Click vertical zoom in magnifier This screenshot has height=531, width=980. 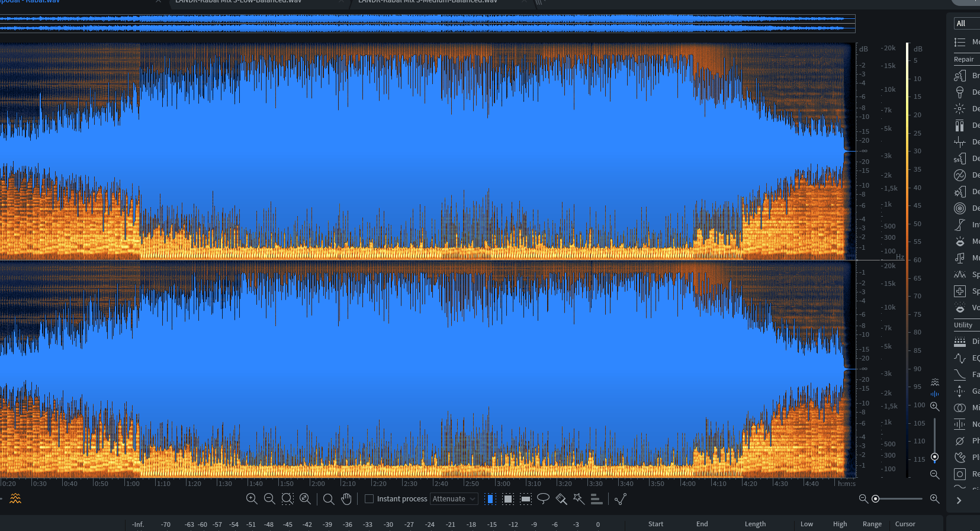(934, 406)
